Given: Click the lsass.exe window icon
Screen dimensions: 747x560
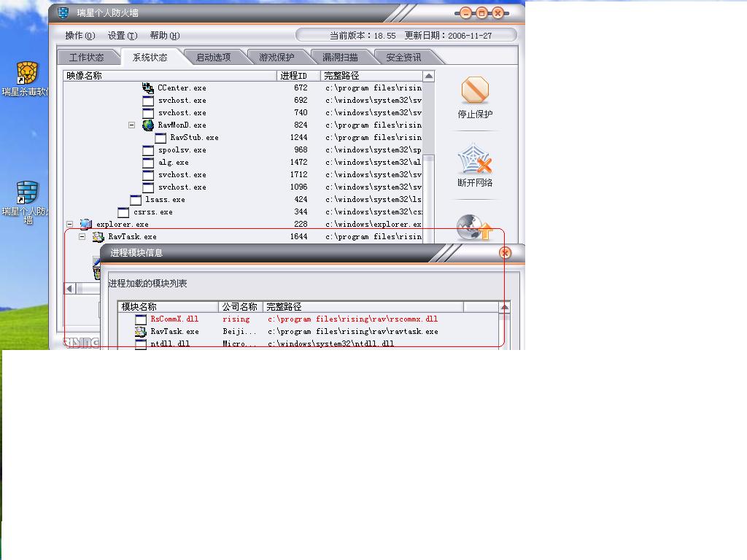Looking at the screenshot, I should click(x=136, y=200).
